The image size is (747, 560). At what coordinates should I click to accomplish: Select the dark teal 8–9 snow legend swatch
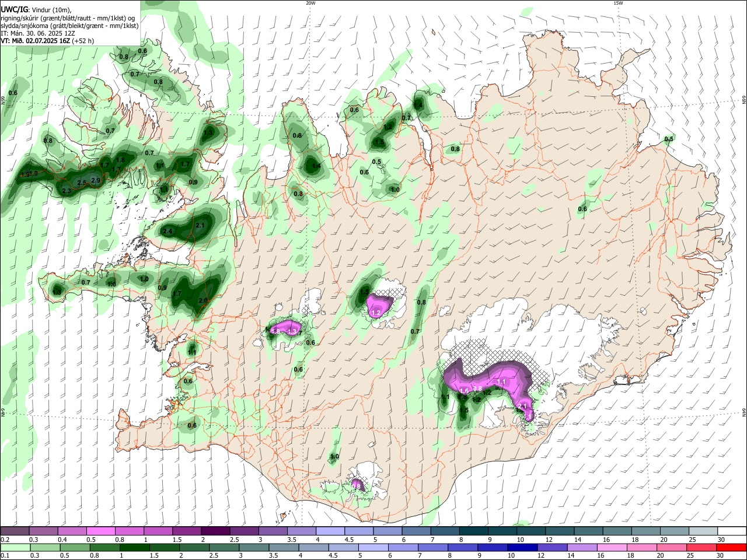[x=473, y=531]
